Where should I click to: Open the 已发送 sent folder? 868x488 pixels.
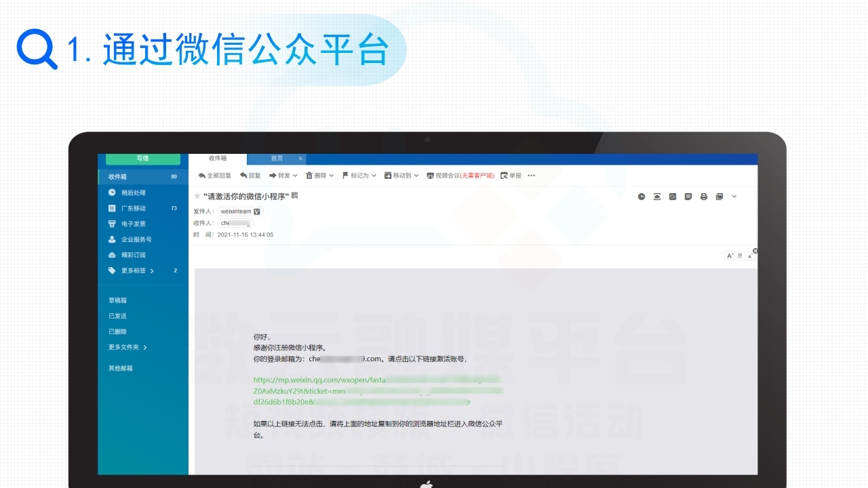118,316
